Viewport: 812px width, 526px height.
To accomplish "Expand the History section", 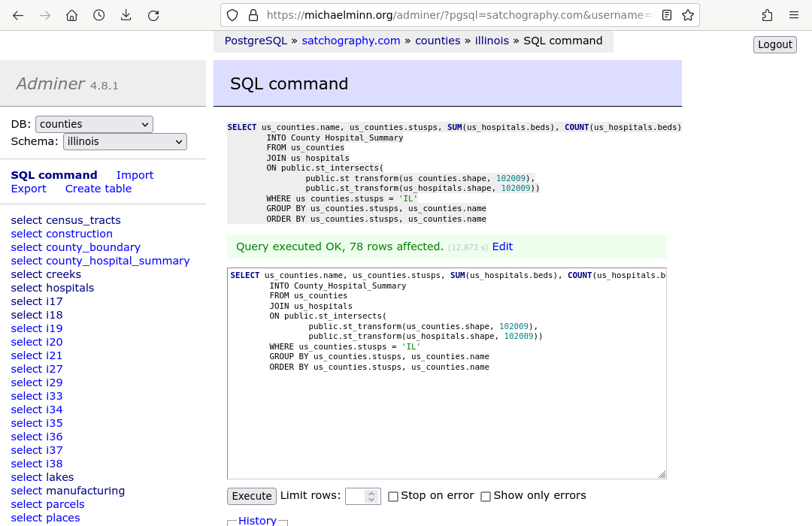I will tap(257, 520).
